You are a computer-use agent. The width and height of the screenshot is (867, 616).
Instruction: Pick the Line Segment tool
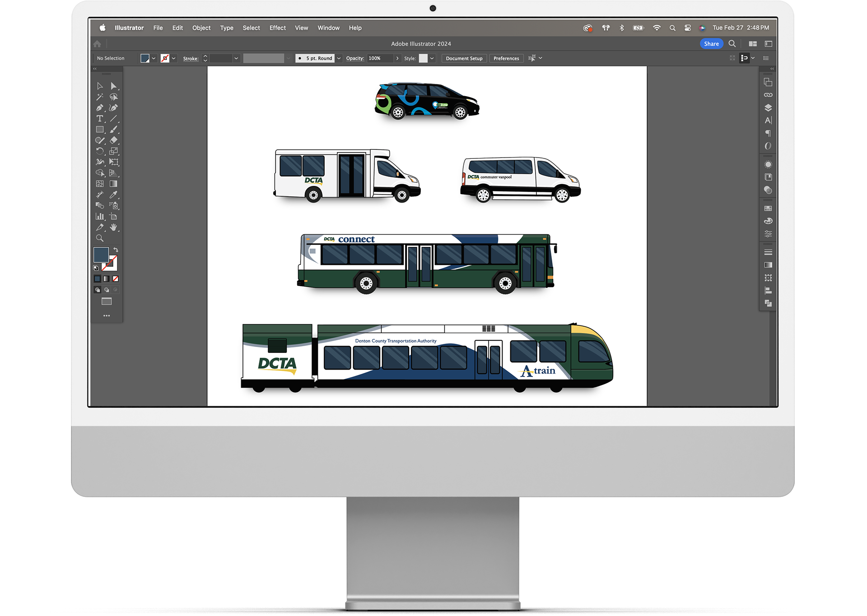point(113,119)
